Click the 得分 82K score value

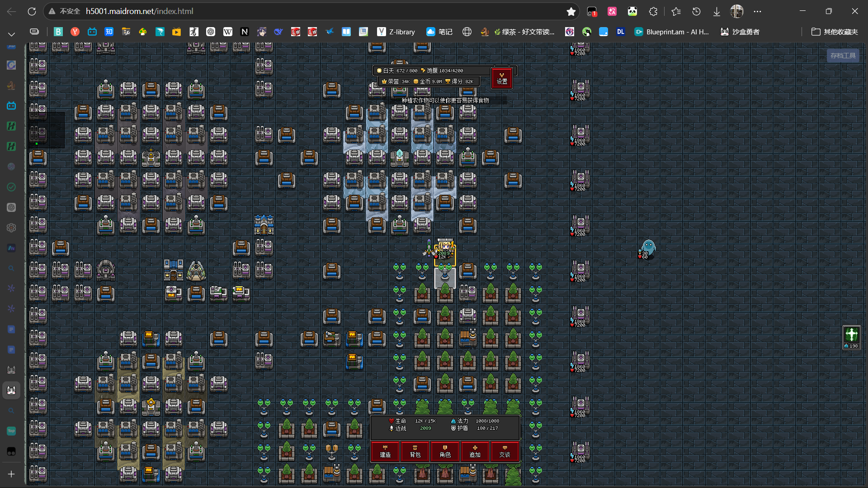459,81
